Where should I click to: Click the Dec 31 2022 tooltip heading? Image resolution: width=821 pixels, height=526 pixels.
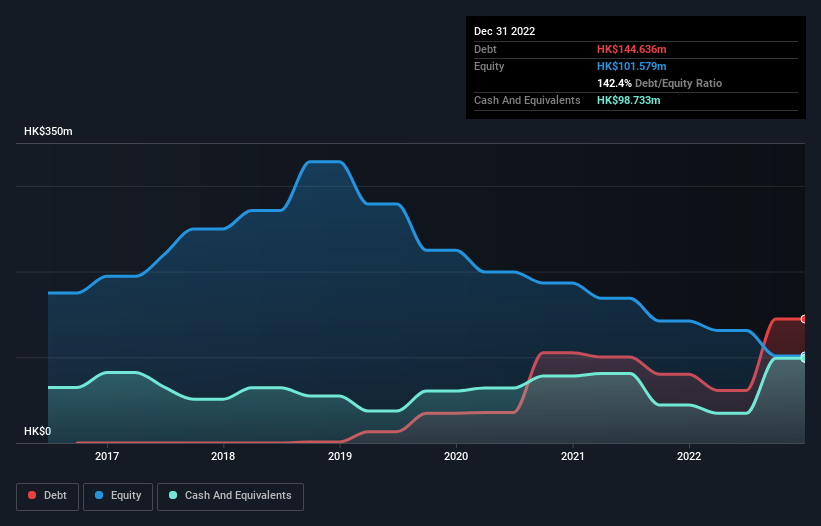504,31
